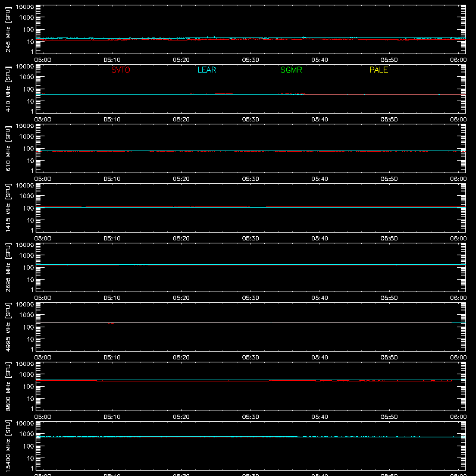The height and width of the screenshot is (476, 476).
Task: Click the 10000 y-axis label on 245 MHz plot
Action: (x=25, y=7)
